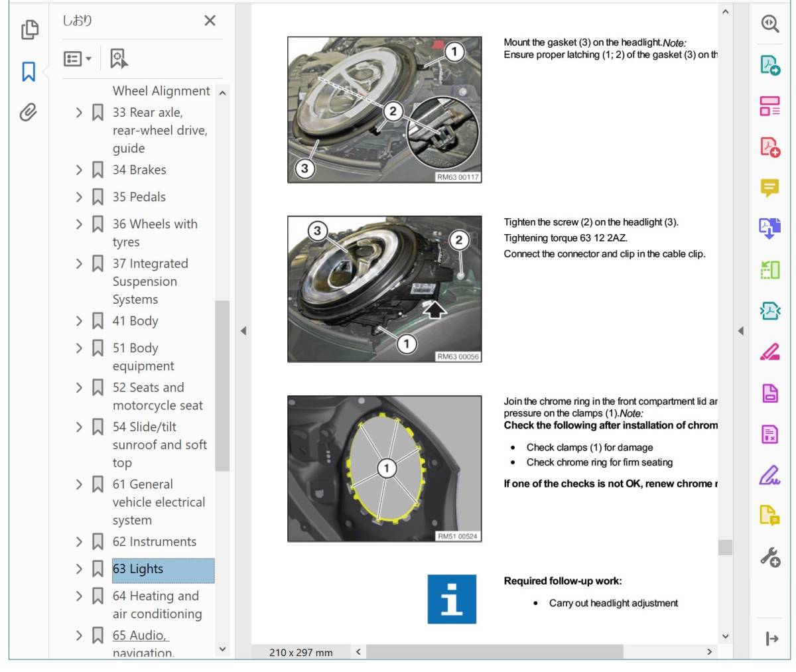796x672 pixels.
Task: Select the 63 Lights bookmark
Action: click(x=163, y=569)
